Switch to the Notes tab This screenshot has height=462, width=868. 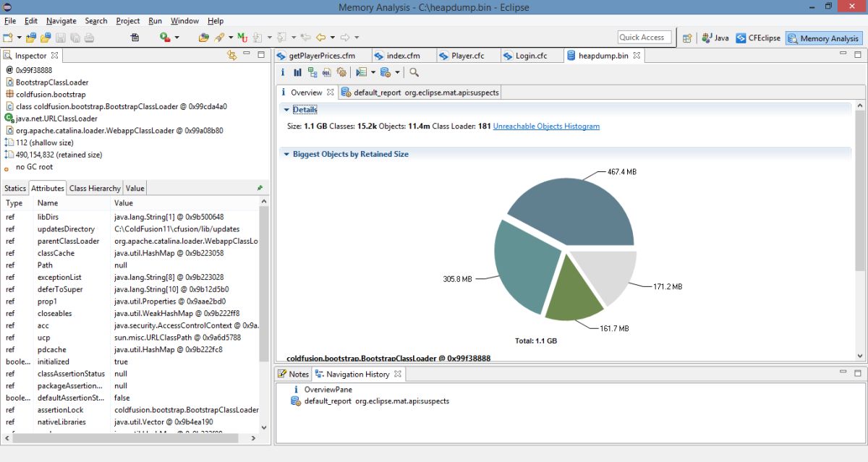[x=293, y=374]
